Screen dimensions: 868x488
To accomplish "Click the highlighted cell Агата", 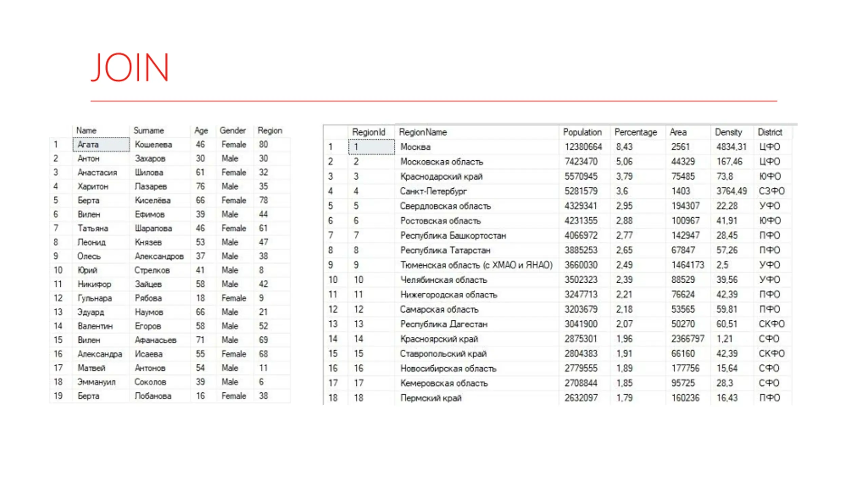I will [x=101, y=144].
